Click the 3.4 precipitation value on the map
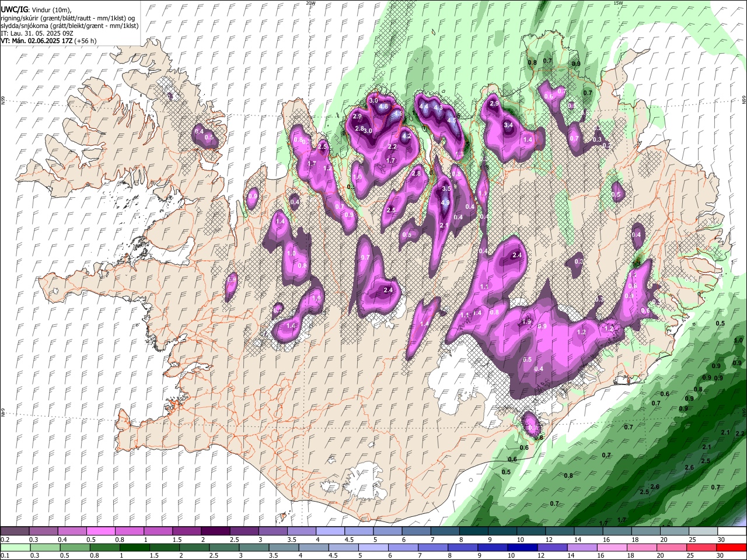The height and width of the screenshot is (560, 747). [x=508, y=125]
